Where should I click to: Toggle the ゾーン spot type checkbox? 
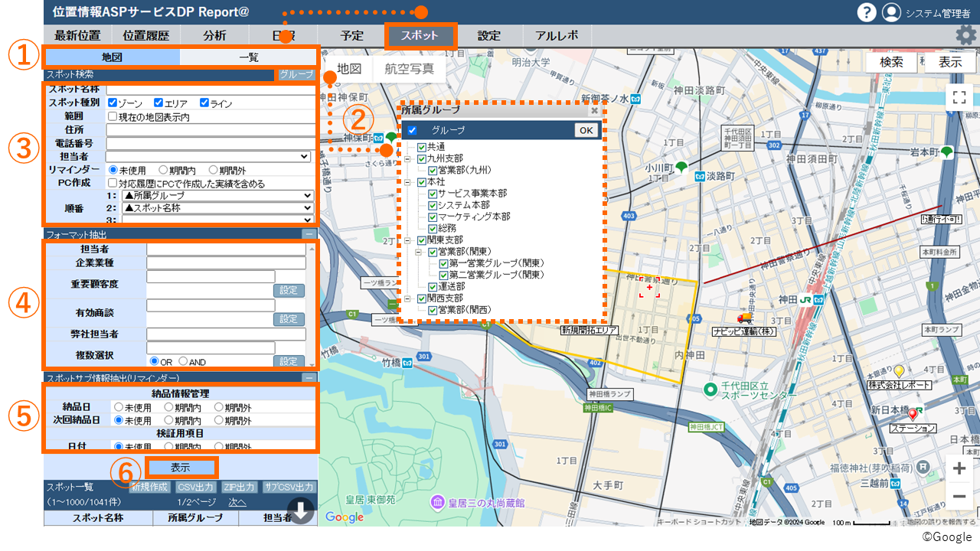(x=113, y=103)
